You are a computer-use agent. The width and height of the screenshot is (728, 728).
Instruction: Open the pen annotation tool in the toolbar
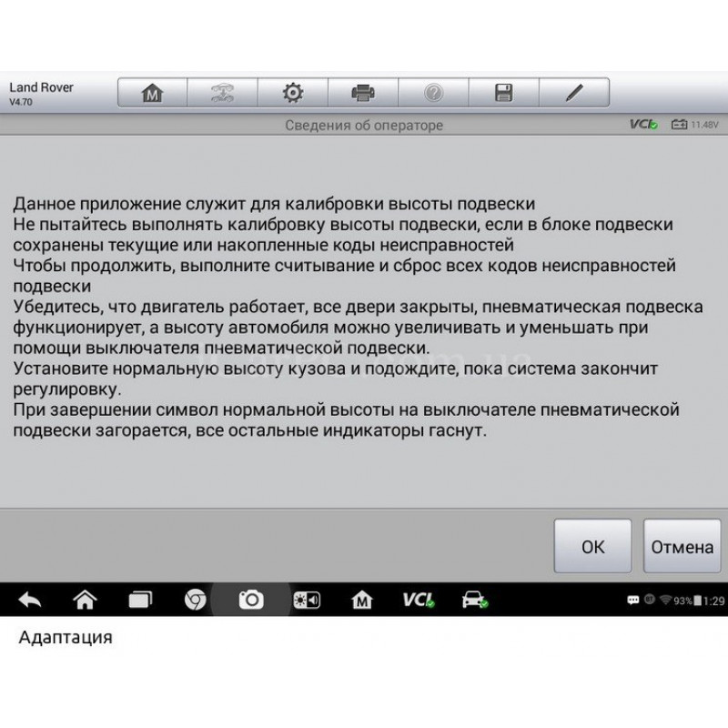574,93
